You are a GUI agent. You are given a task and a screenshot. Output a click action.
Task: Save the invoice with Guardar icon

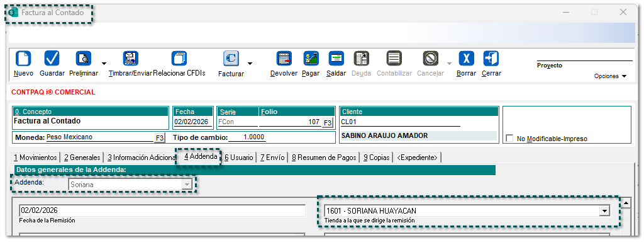click(x=52, y=59)
